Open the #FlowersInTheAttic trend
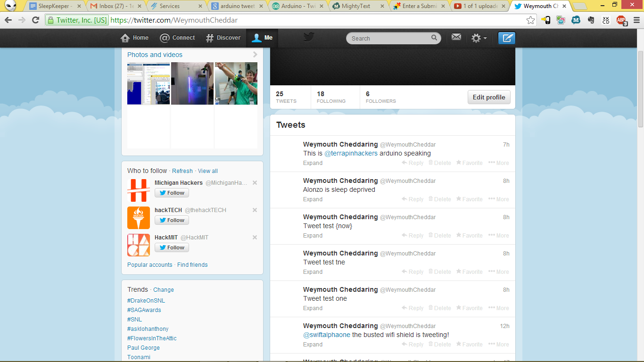The width and height of the screenshot is (644, 362). click(152, 338)
